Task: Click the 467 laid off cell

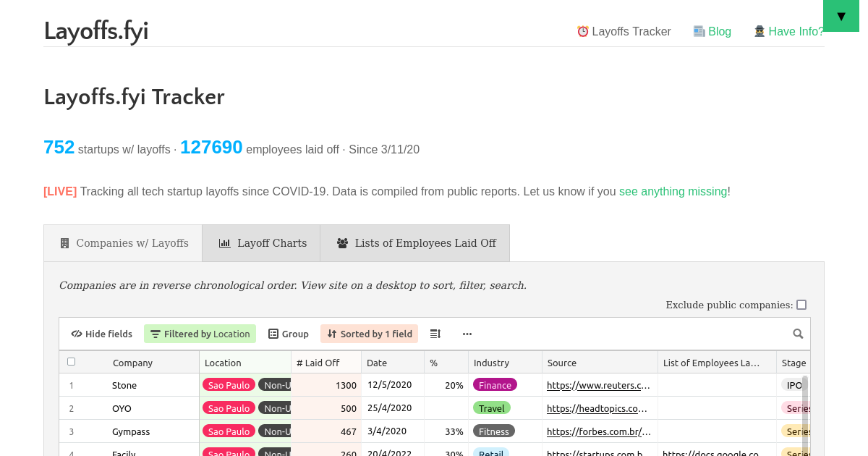Action: click(326, 431)
